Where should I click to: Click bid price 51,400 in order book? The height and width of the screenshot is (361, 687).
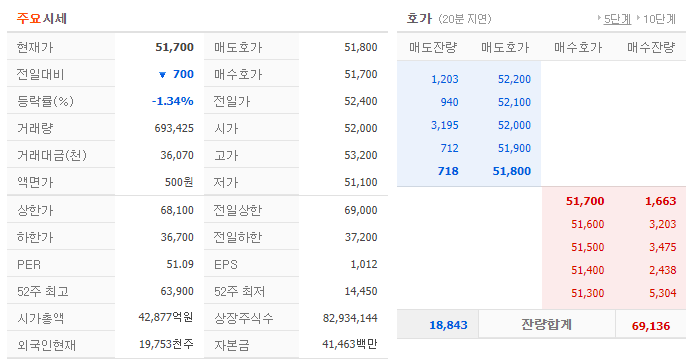click(588, 270)
